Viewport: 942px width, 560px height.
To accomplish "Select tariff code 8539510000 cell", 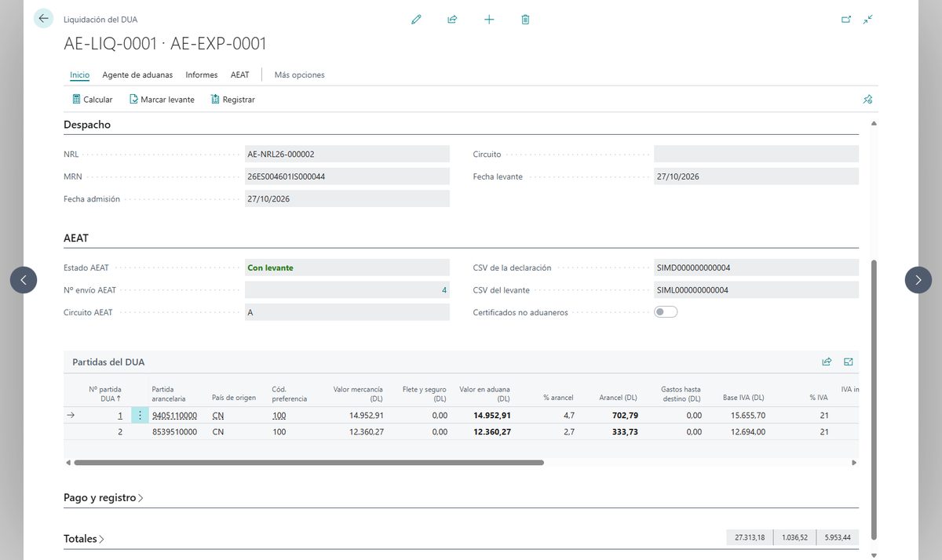I will tap(174, 432).
